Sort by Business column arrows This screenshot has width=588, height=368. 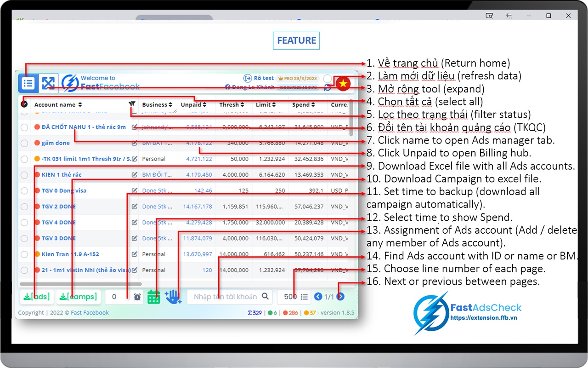(170, 105)
